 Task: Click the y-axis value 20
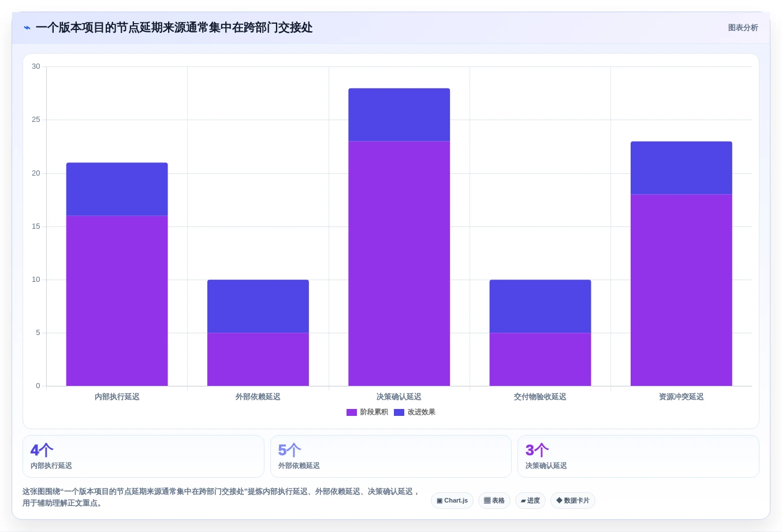[x=36, y=173]
